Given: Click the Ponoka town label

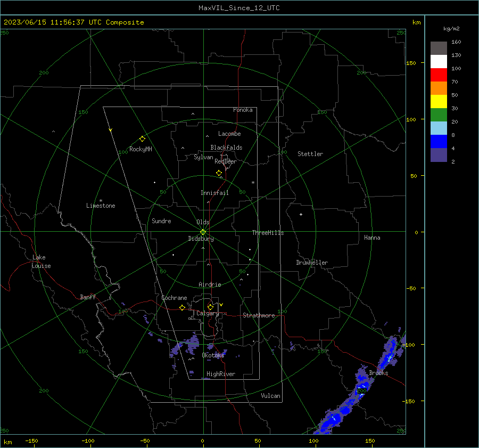Looking at the screenshot, I should (243, 110).
